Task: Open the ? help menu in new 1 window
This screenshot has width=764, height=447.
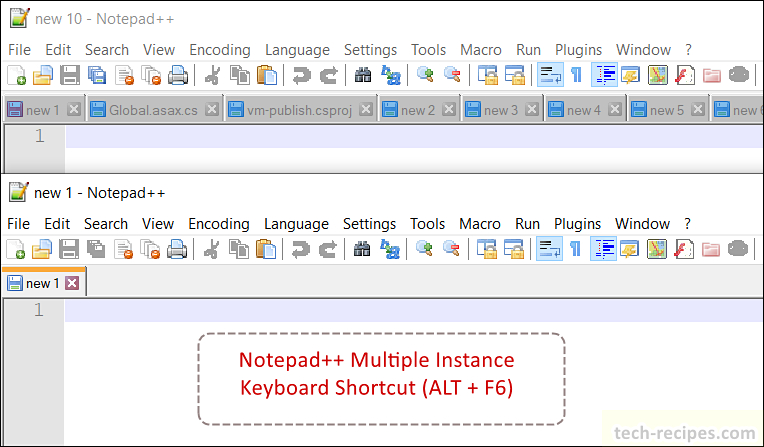Action: (687, 224)
